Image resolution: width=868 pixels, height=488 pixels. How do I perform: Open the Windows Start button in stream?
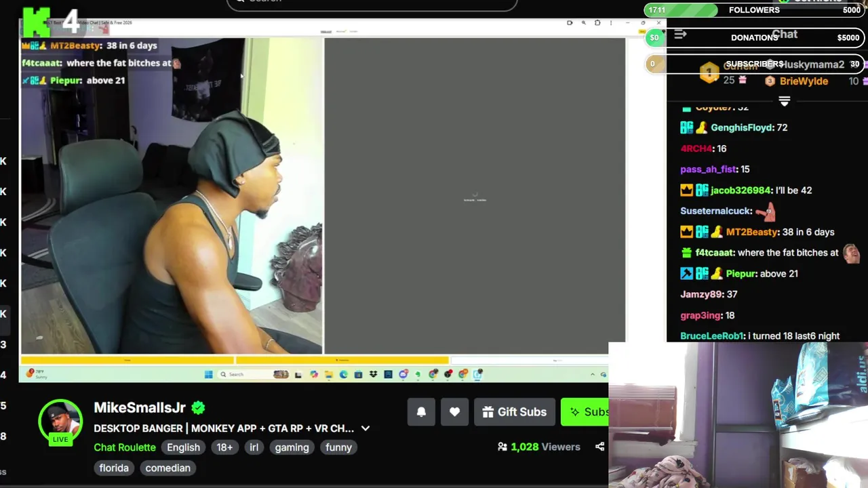[208, 374]
